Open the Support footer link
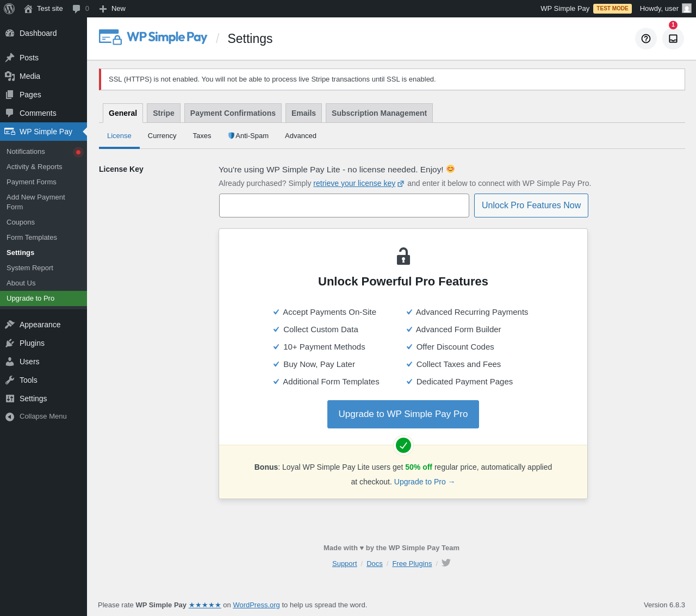The height and width of the screenshot is (616, 696). (x=345, y=564)
